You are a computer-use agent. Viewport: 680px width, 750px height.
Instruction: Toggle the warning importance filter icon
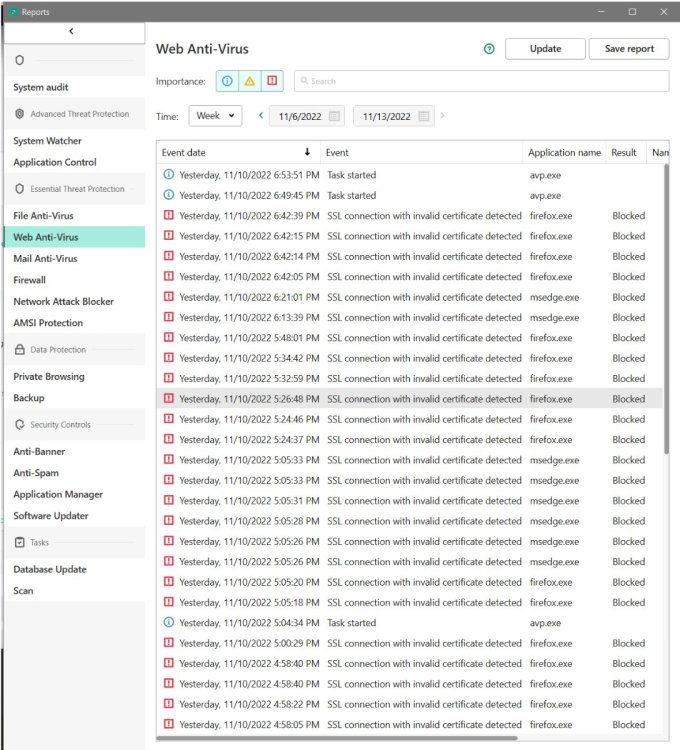pyautogui.click(x=250, y=81)
